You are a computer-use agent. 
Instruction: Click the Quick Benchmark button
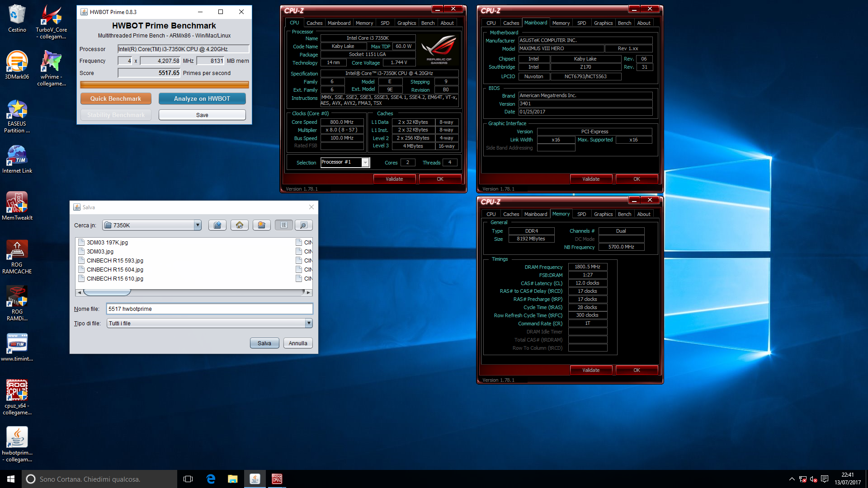tap(116, 99)
